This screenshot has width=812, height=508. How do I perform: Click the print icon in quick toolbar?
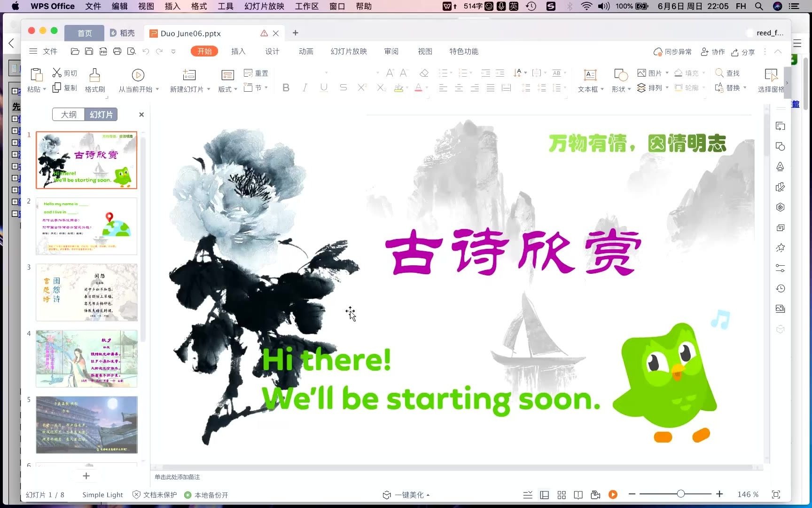point(117,51)
